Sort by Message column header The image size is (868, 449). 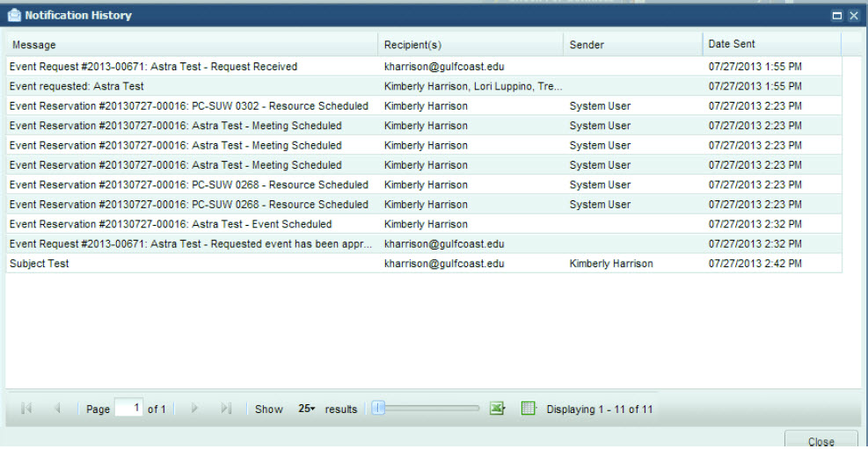[192, 45]
